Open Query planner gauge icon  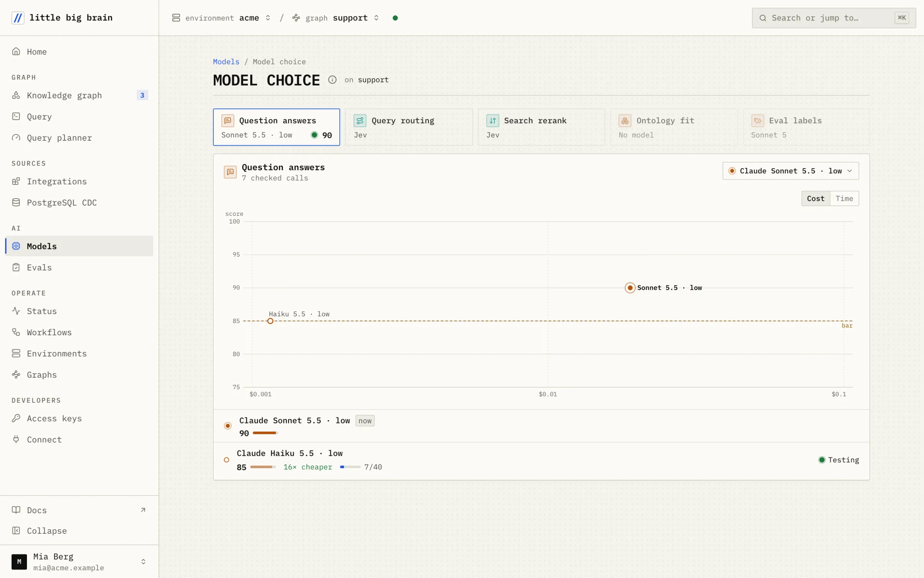[16, 138]
